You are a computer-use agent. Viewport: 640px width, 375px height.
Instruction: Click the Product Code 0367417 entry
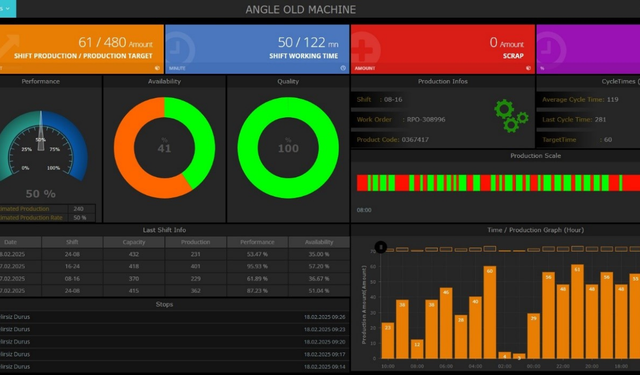coord(393,140)
